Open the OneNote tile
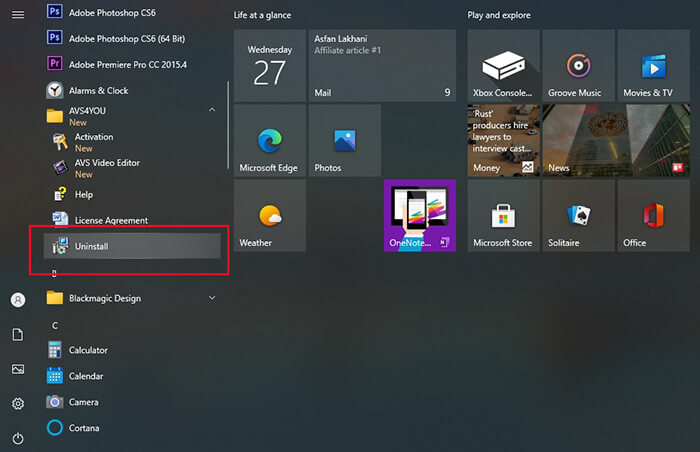This screenshot has width=700, height=452. pos(420,216)
